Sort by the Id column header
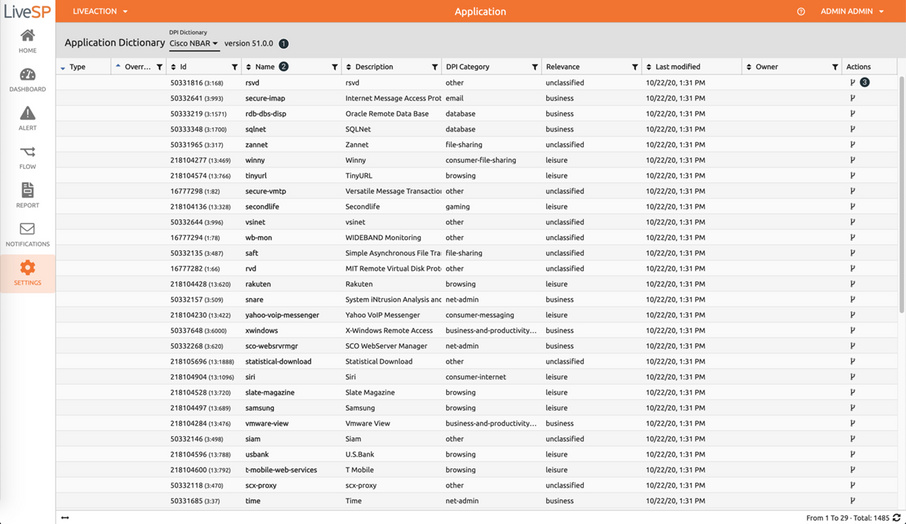 click(x=183, y=67)
